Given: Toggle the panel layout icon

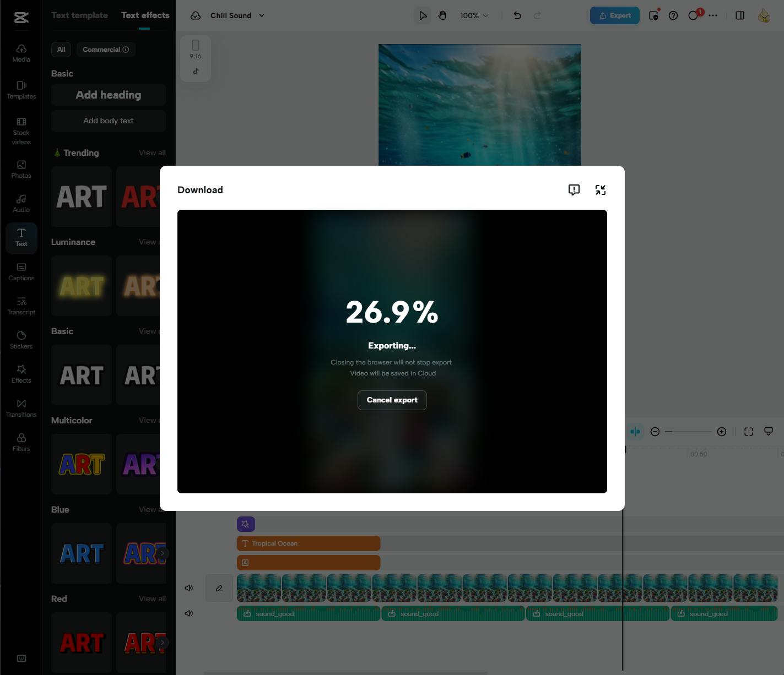Looking at the screenshot, I should (x=740, y=15).
